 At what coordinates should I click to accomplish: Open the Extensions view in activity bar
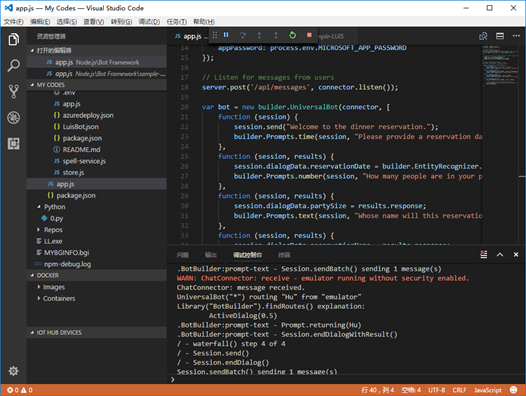(13, 144)
